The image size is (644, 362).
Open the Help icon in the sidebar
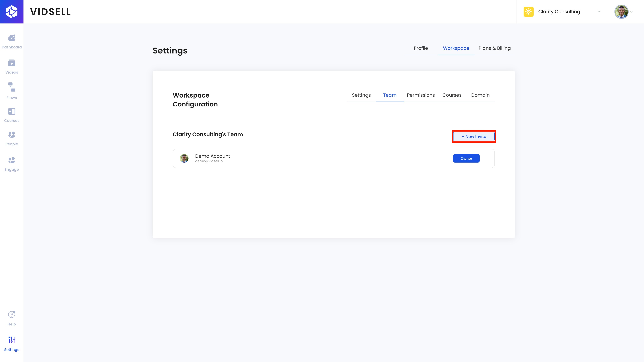tap(12, 315)
